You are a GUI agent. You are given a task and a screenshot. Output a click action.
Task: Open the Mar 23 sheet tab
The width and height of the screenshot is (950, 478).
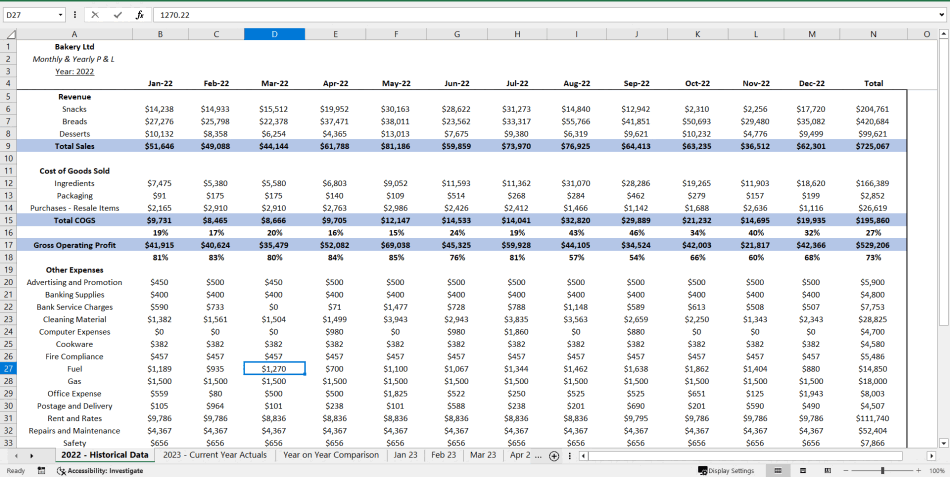pos(483,455)
